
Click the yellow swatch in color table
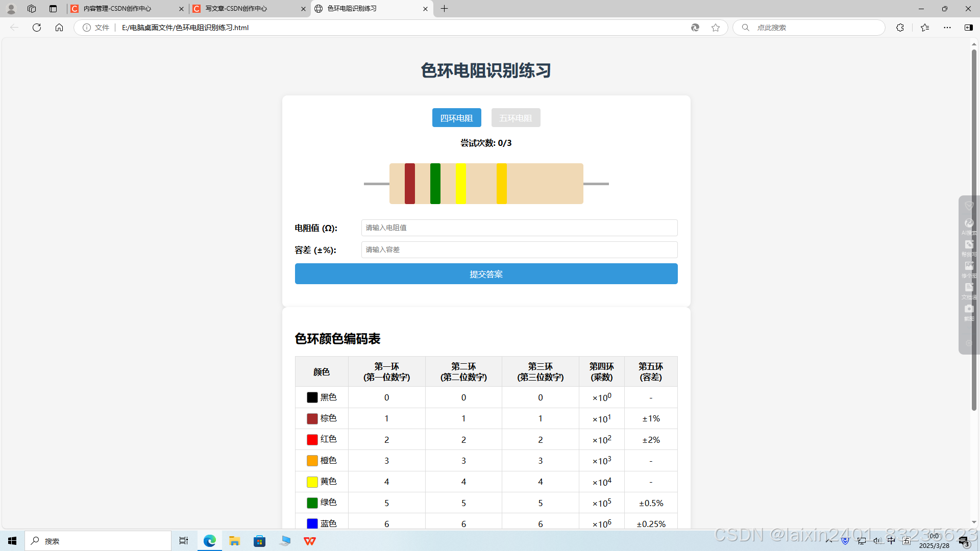pyautogui.click(x=312, y=482)
